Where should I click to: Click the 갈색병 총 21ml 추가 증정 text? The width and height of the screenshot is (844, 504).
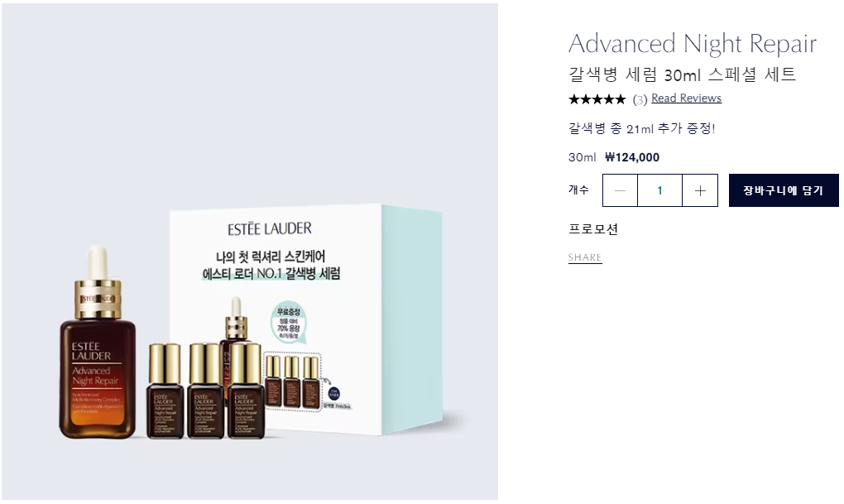[641, 129]
